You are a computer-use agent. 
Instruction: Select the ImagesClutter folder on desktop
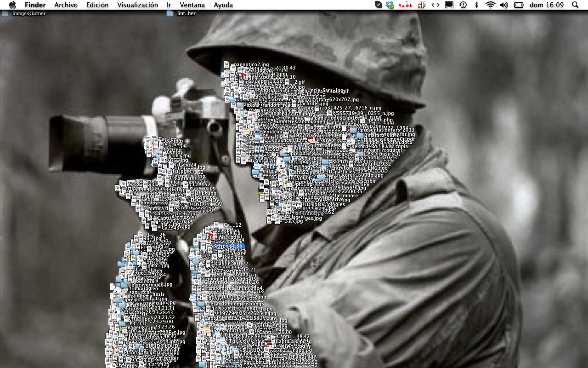[x=5, y=13]
